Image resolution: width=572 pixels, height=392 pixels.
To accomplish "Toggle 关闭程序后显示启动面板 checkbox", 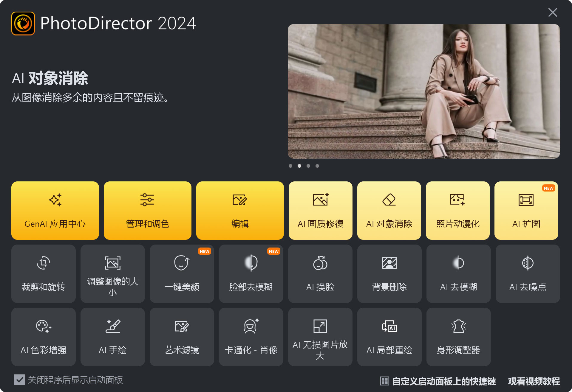I will click(20, 380).
